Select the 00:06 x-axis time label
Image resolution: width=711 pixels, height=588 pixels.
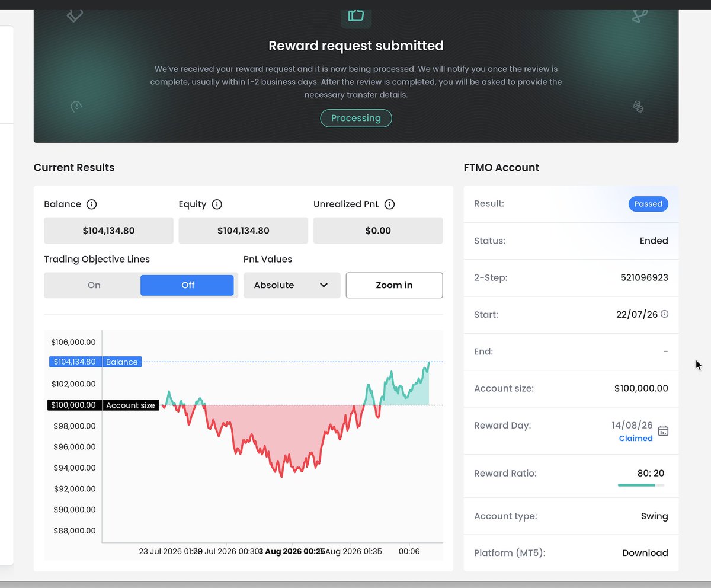[x=409, y=552]
